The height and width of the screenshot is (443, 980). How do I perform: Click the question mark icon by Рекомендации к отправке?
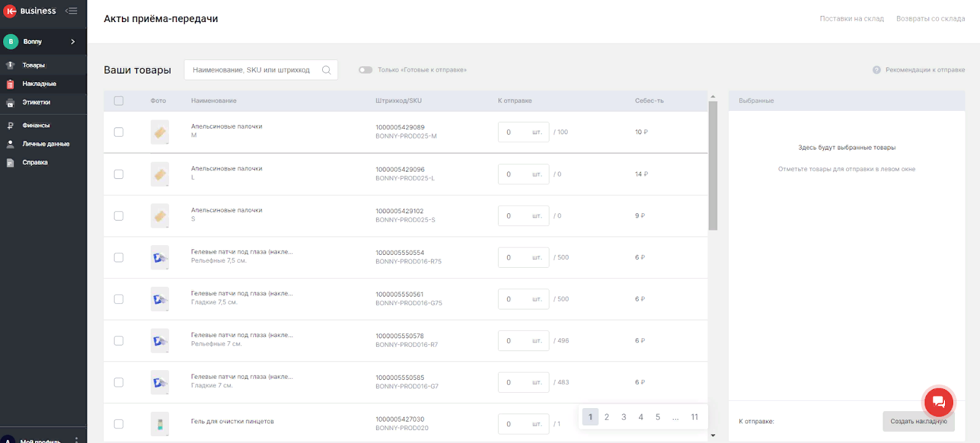point(876,70)
